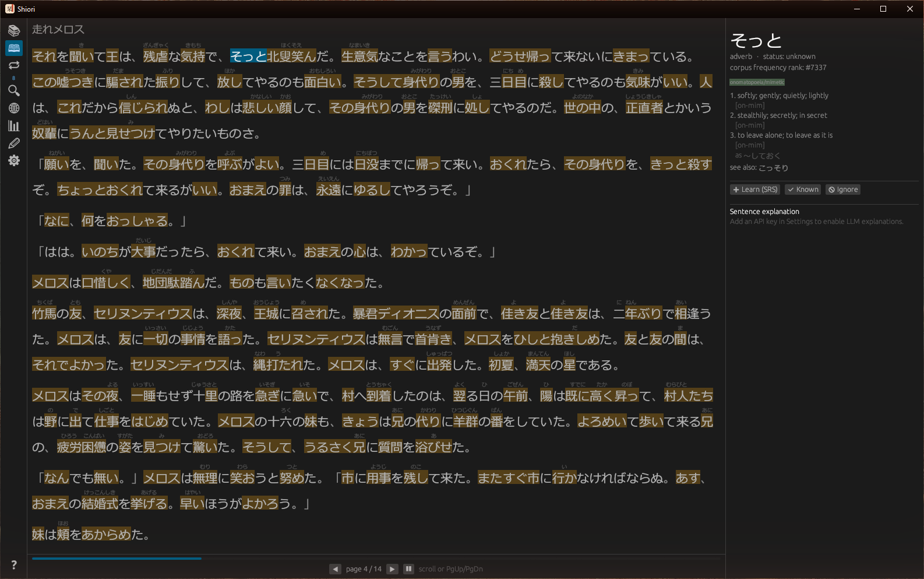
Task: Go to the next page with right arrow
Action: (x=392, y=569)
